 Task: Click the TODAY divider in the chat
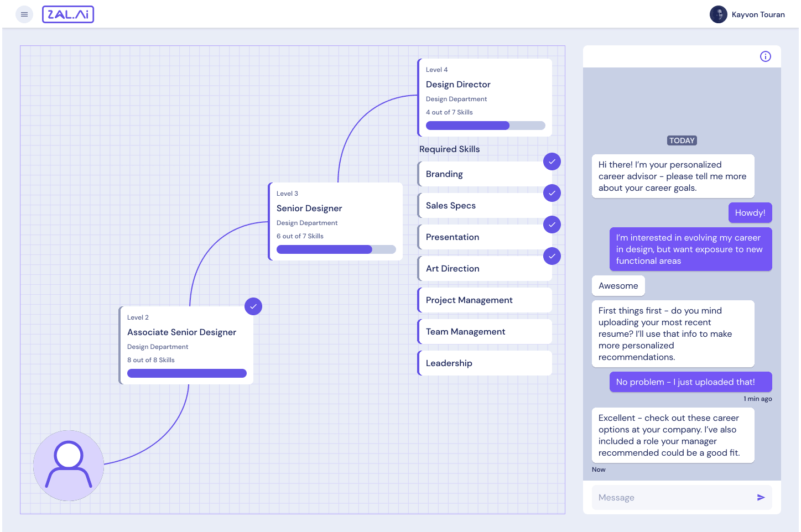[x=682, y=140]
